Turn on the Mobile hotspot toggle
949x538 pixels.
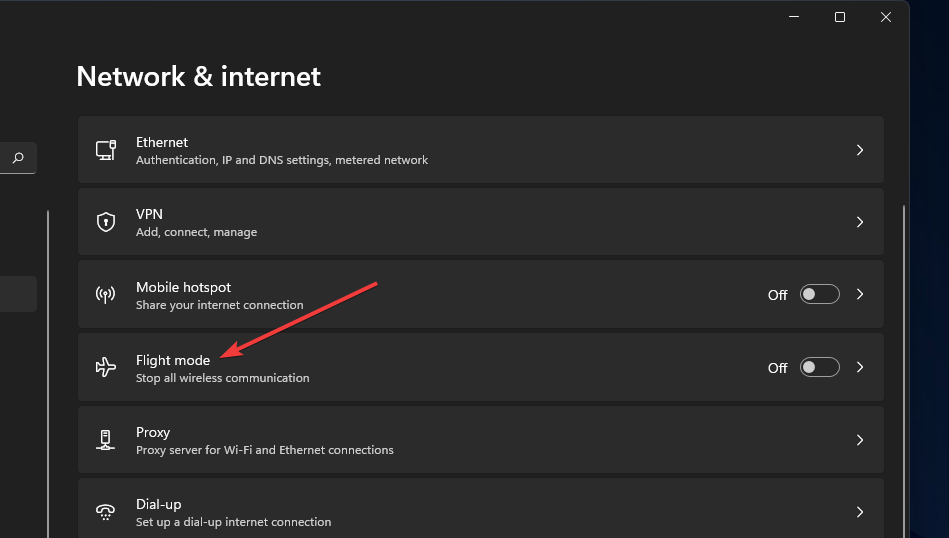coord(819,295)
